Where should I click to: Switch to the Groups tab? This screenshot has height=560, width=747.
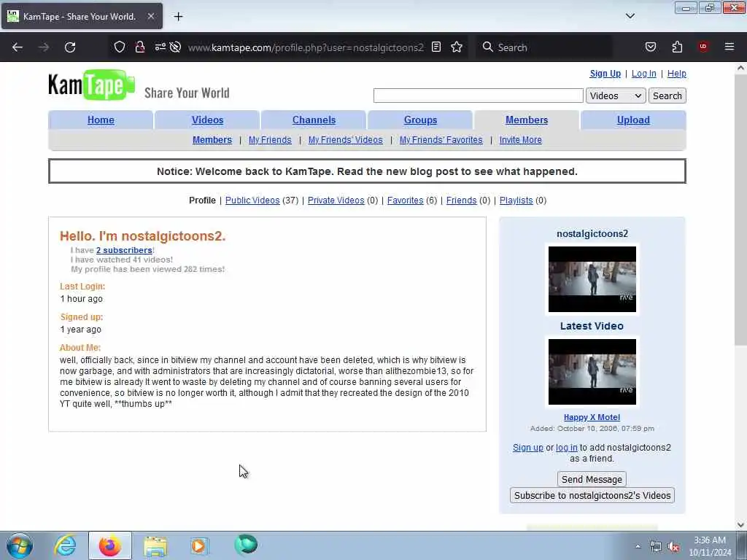point(420,120)
